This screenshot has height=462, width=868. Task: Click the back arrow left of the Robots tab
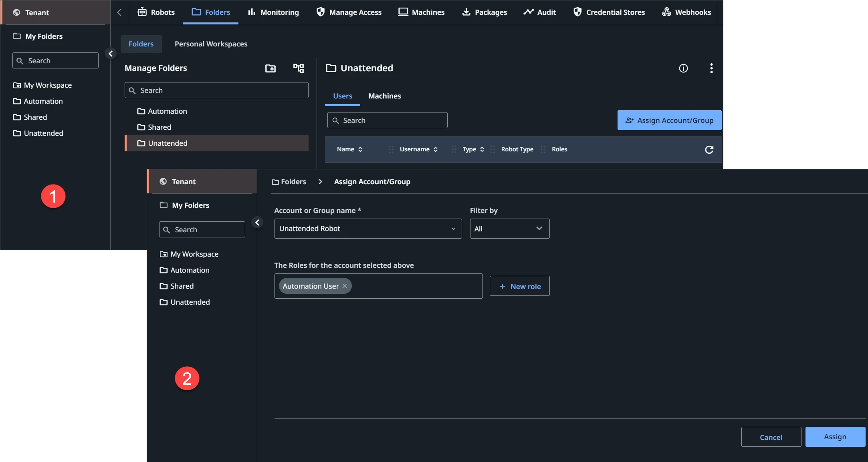tap(119, 12)
